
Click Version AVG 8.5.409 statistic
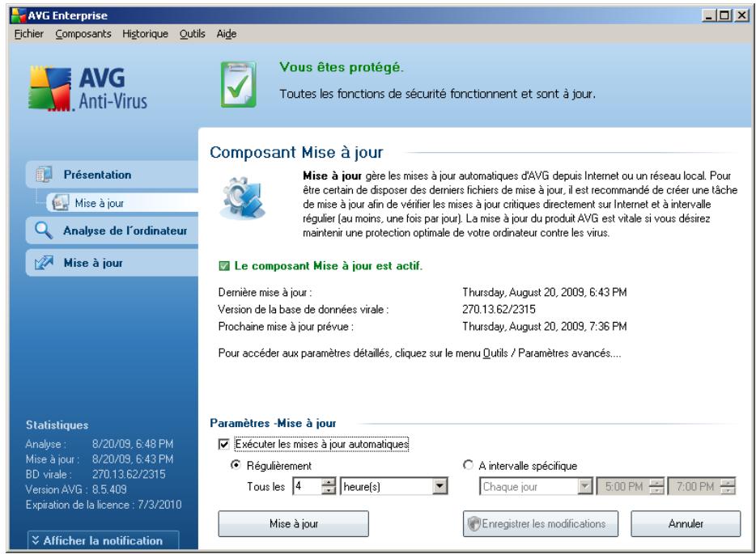coord(76,489)
